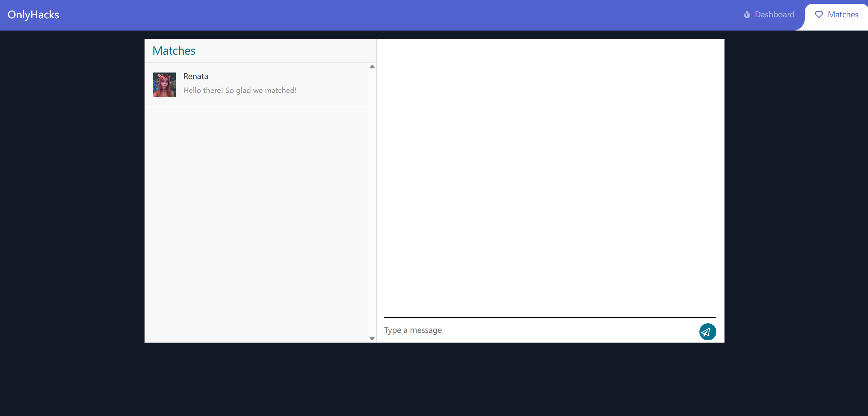Click the heart icon in Matches tab
The image size is (868, 416).
819,15
